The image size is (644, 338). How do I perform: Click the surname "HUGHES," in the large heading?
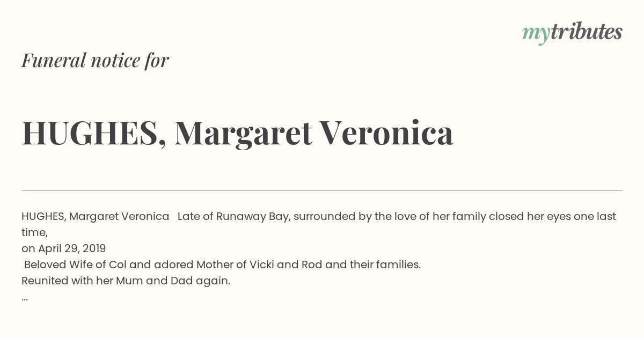tap(94, 133)
